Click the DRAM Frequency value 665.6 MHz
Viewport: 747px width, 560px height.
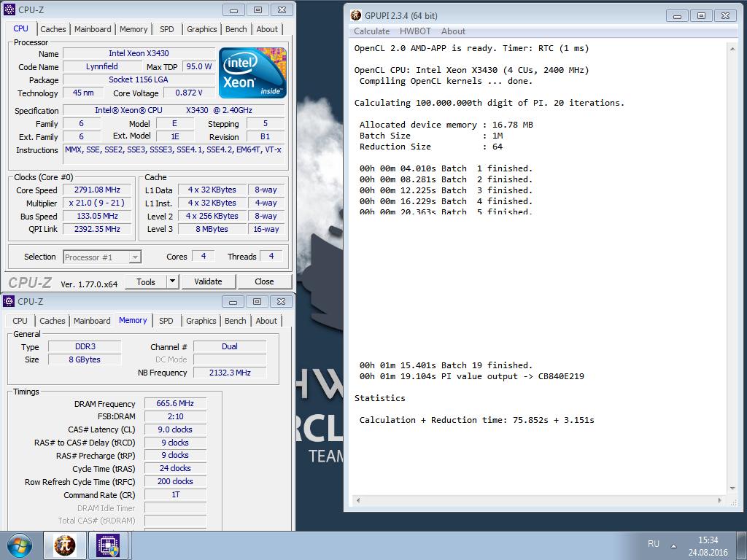tap(175, 403)
